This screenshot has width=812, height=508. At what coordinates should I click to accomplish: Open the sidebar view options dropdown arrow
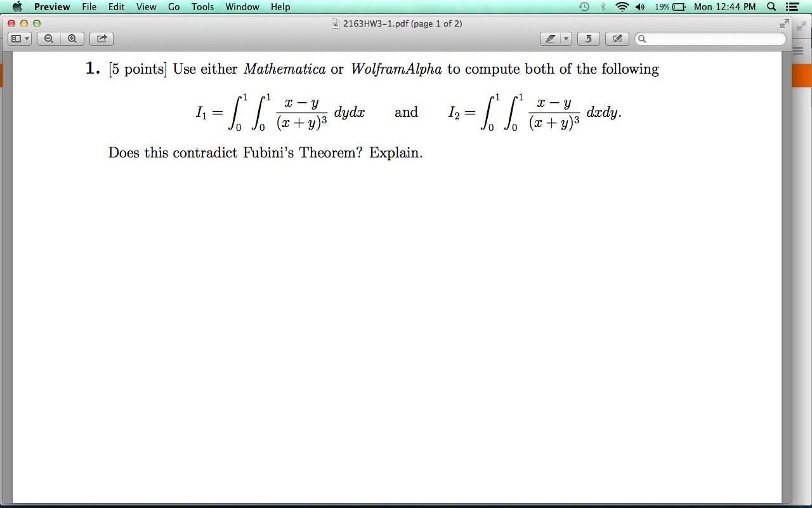27,38
